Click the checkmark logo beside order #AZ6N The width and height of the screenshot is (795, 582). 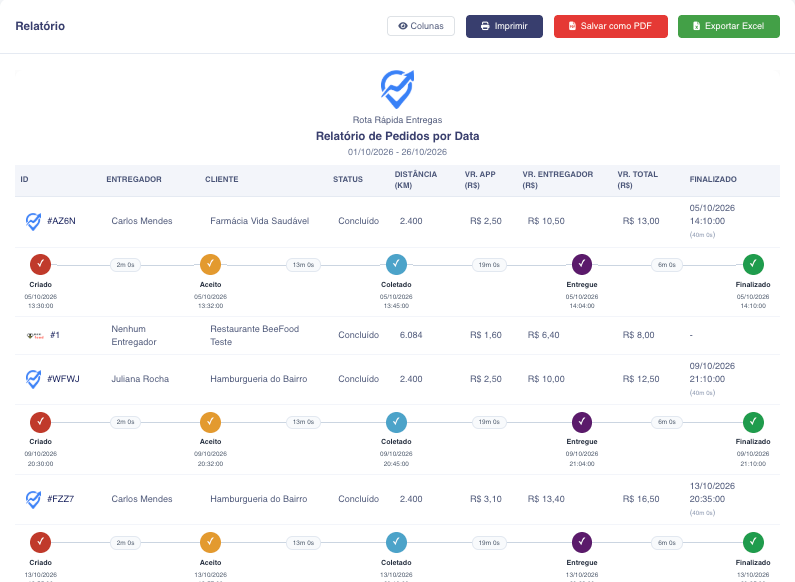pyautogui.click(x=33, y=222)
